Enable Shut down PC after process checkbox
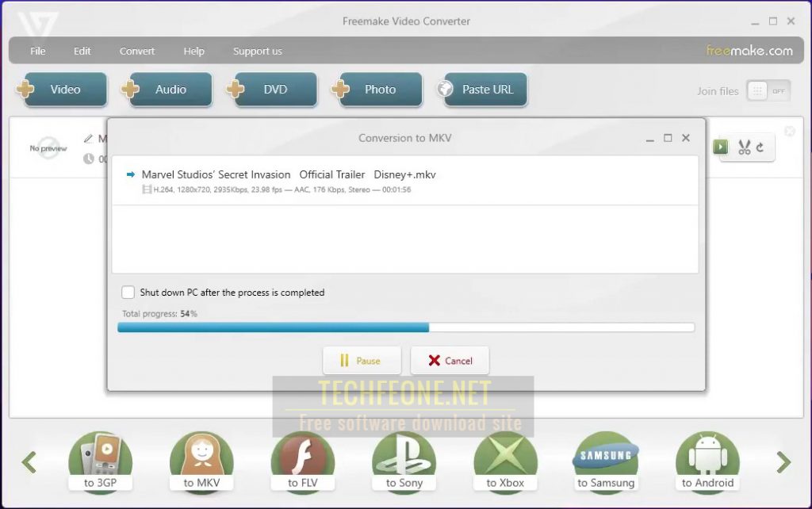The width and height of the screenshot is (812, 509). pyautogui.click(x=128, y=292)
